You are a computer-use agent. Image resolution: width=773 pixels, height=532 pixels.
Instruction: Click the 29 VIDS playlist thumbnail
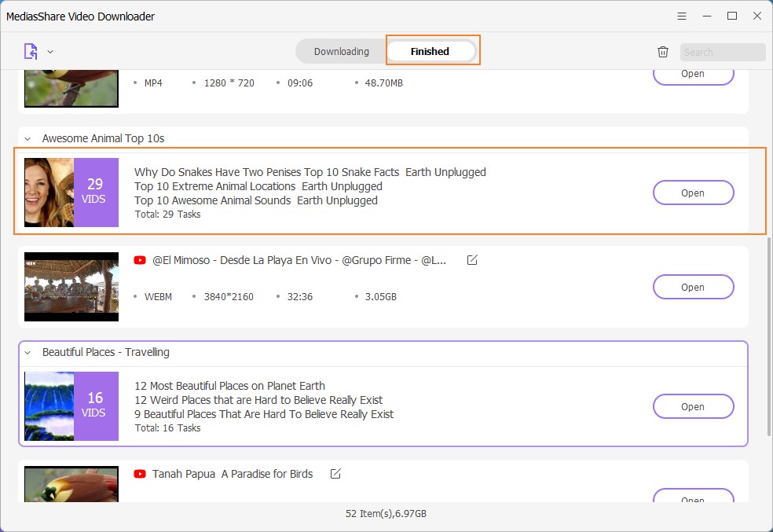(71, 193)
